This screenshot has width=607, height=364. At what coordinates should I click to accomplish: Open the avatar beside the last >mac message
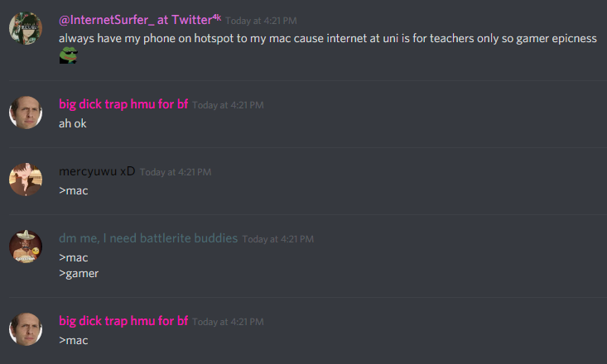[x=26, y=329]
